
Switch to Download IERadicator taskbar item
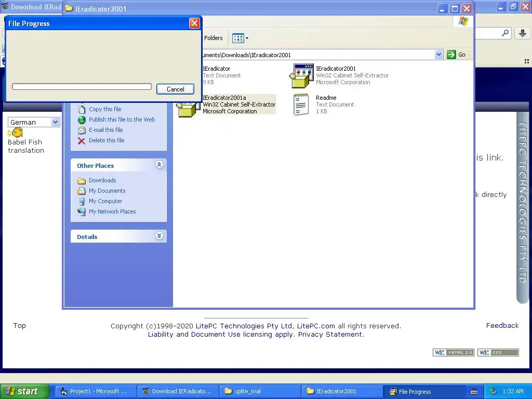click(x=178, y=391)
